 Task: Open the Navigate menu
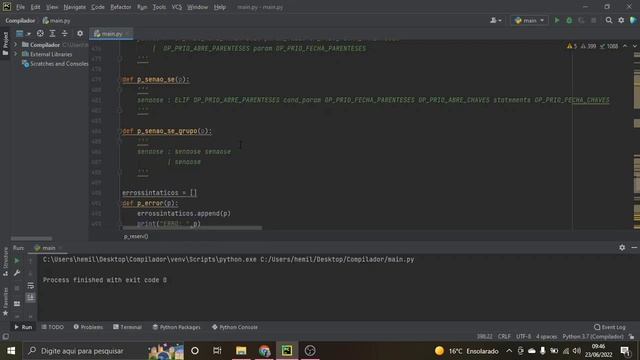pos(74,7)
